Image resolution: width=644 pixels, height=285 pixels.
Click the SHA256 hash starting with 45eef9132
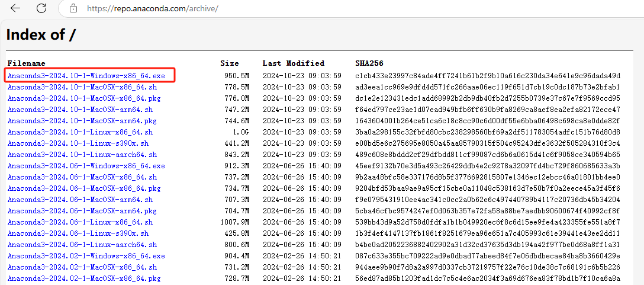click(488, 166)
